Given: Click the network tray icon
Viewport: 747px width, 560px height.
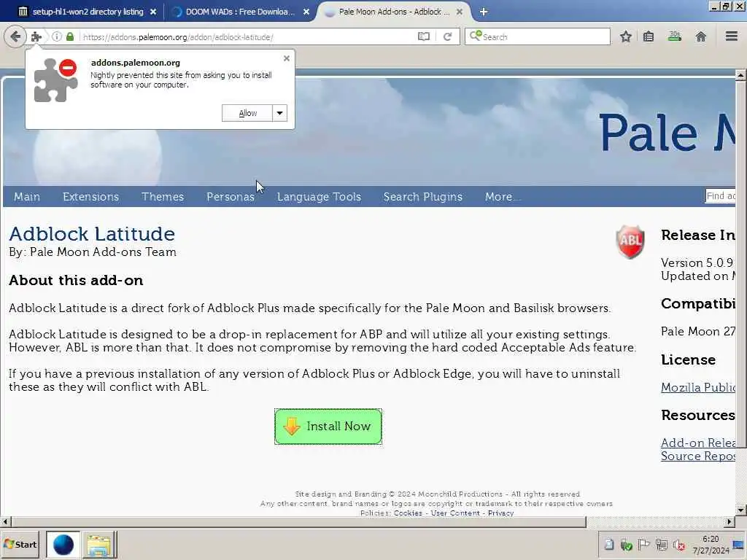Looking at the screenshot, I should (661, 545).
